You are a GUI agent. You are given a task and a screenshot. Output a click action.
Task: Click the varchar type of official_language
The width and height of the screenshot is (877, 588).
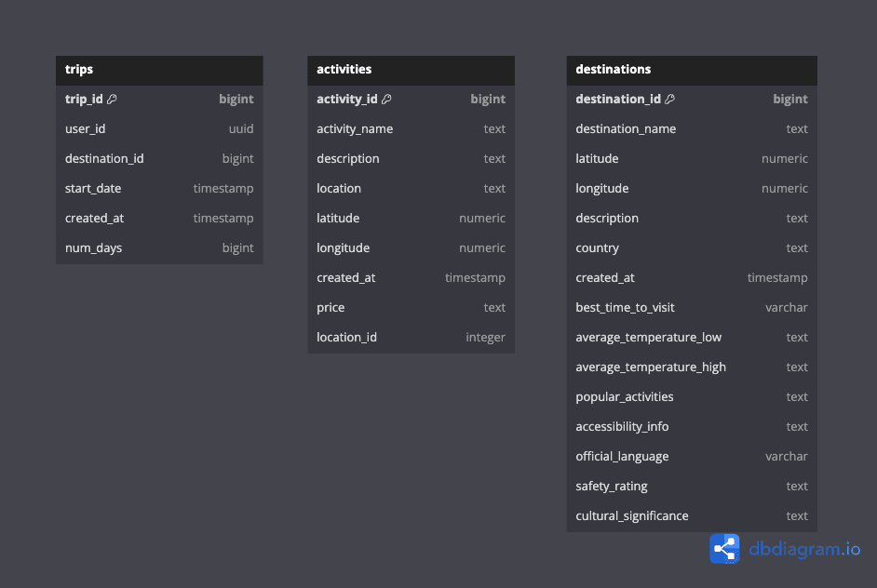[787, 456]
